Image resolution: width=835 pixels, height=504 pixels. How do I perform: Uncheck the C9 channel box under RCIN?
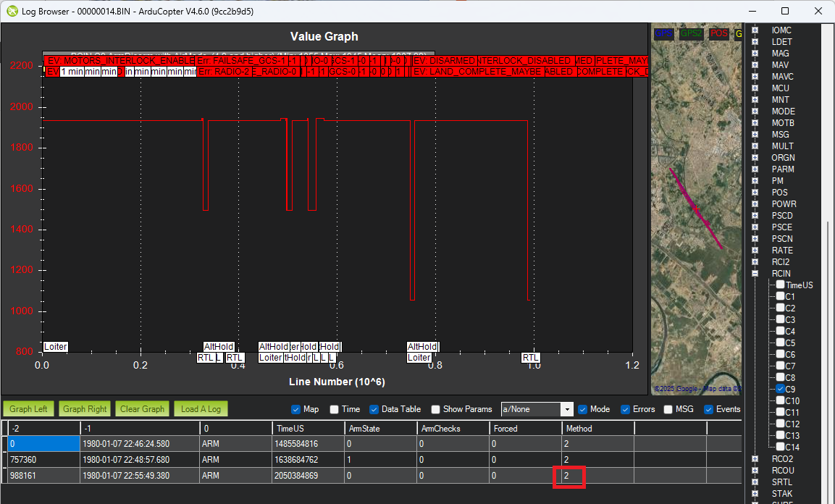pyautogui.click(x=780, y=389)
